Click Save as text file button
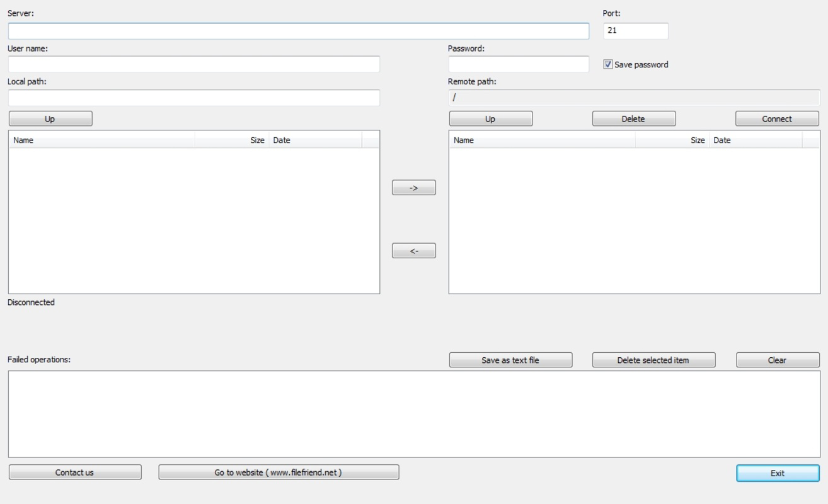 pos(511,360)
